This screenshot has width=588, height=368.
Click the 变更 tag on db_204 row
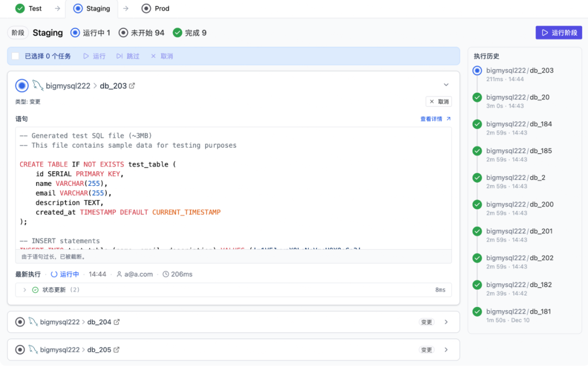pos(426,322)
